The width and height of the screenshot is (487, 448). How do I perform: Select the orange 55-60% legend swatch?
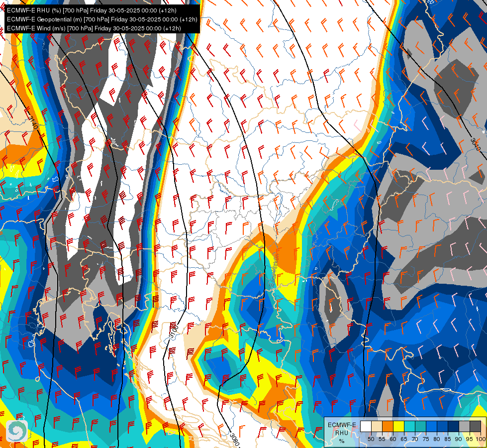point(388,426)
